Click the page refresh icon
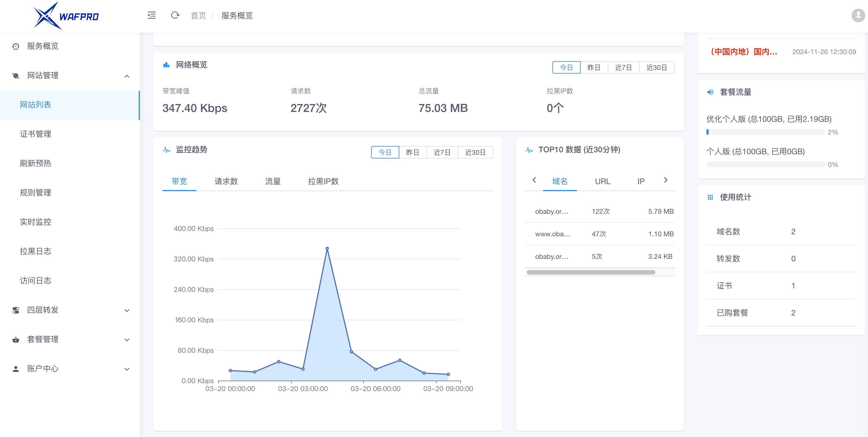Screen dimensions: 868x437 [175, 15]
